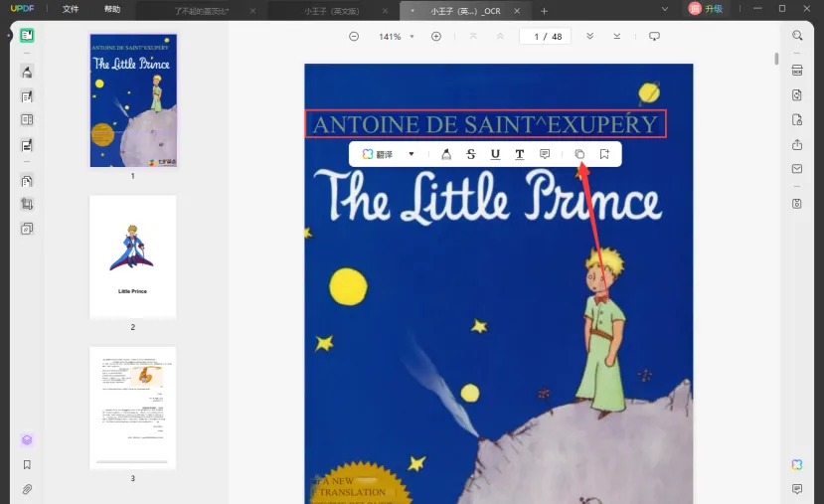Underline the selected text
This screenshot has height=504, width=824.
coord(495,154)
